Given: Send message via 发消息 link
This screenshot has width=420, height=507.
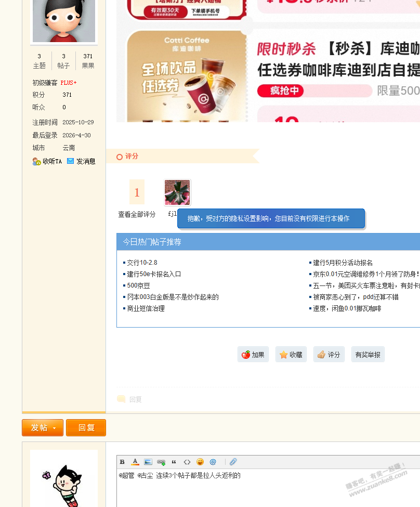Looking at the screenshot, I should point(82,162).
